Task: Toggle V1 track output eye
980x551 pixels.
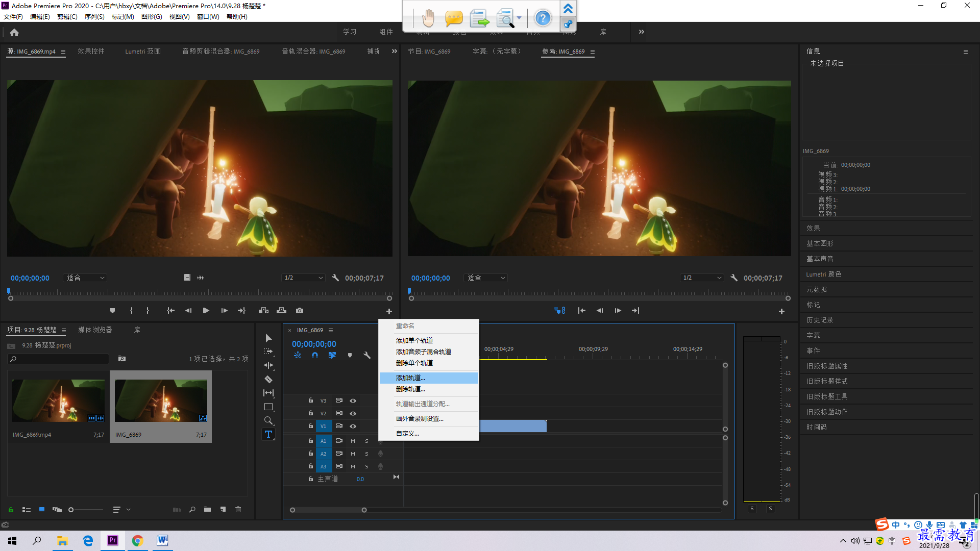Action: 353,427
